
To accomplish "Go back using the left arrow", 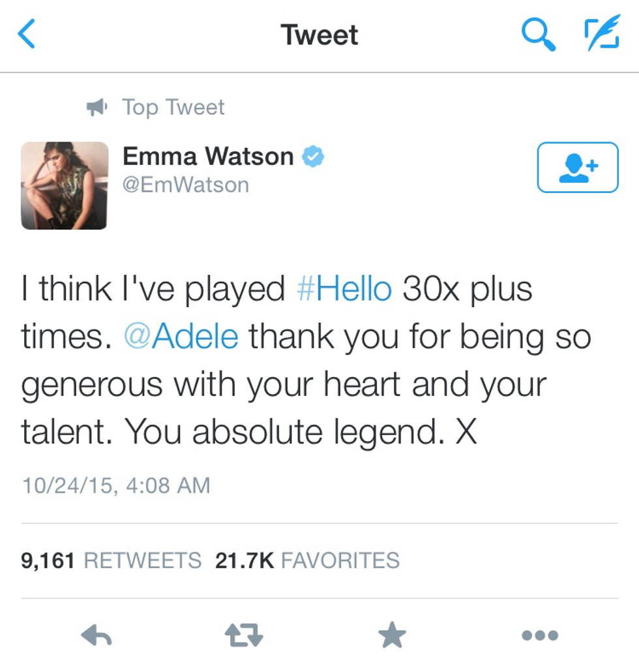I will (x=27, y=35).
